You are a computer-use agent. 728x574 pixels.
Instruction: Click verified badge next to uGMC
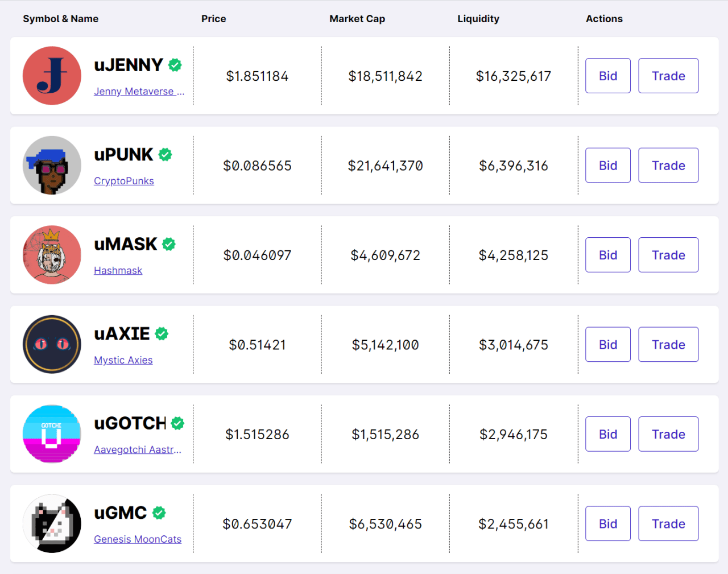click(159, 513)
